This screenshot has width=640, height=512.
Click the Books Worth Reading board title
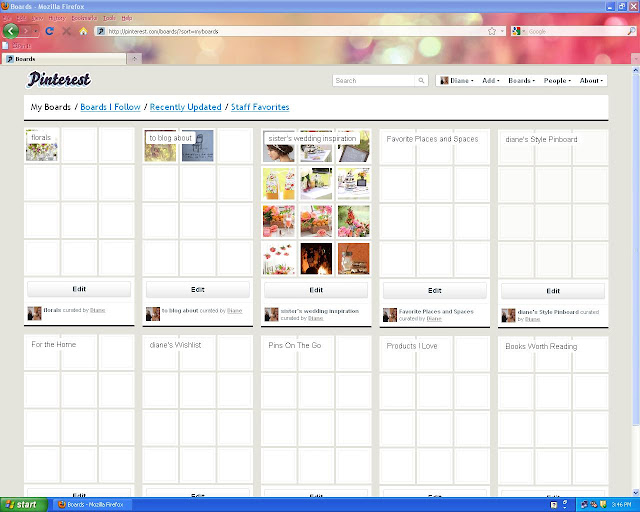541,346
